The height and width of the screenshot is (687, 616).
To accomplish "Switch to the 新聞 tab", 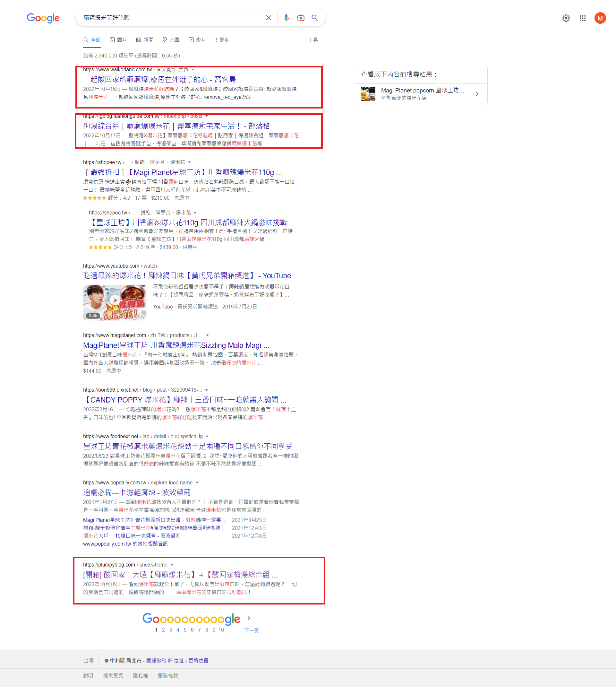I will pos(144,39).
